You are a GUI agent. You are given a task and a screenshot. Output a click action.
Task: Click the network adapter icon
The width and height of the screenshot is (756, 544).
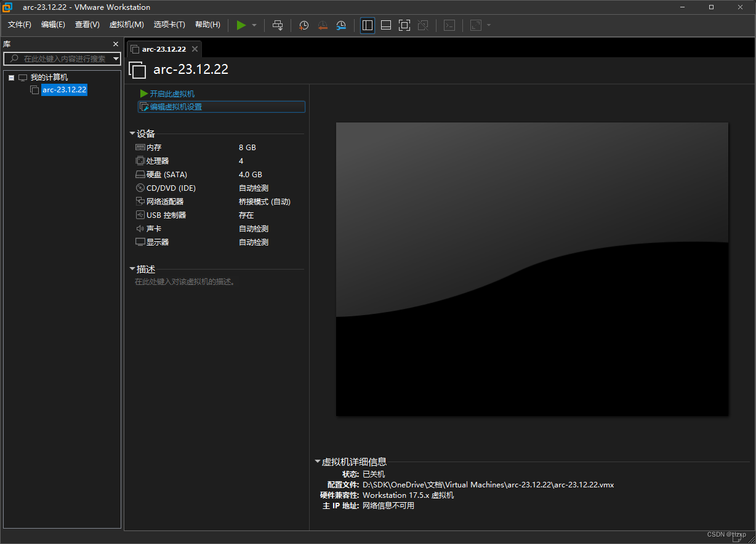click(140, 202)
